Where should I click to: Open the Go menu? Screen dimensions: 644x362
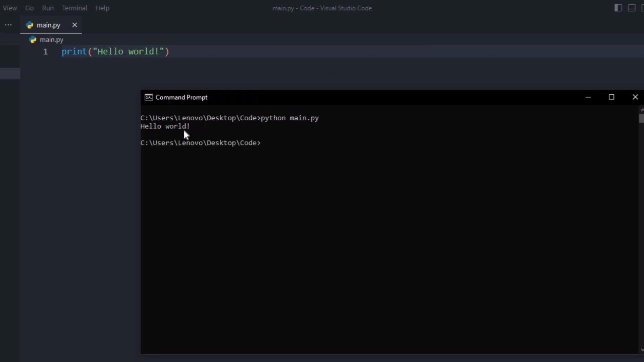point(30,8)
